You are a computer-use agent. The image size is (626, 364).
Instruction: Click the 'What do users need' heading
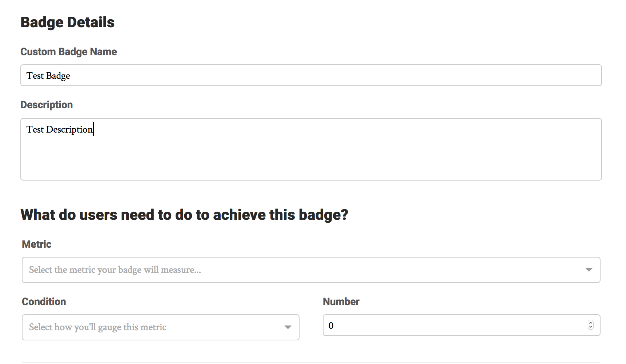(x=184, y=215)
